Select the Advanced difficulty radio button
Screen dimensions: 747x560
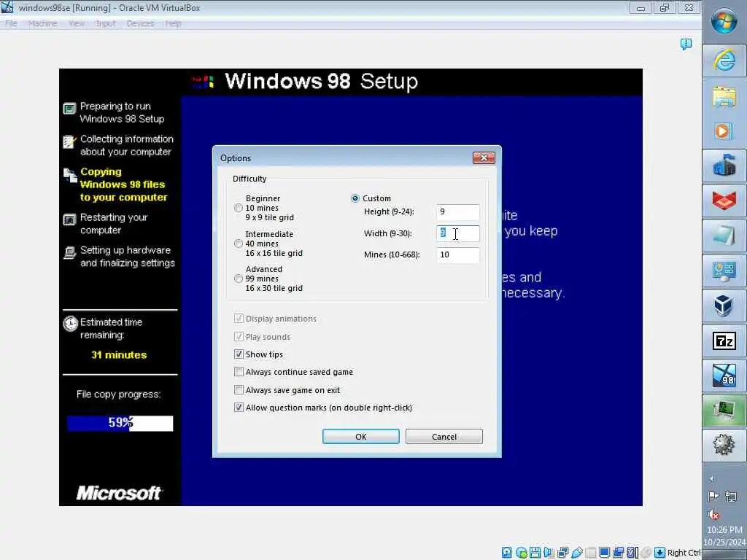tap(239, 279)
